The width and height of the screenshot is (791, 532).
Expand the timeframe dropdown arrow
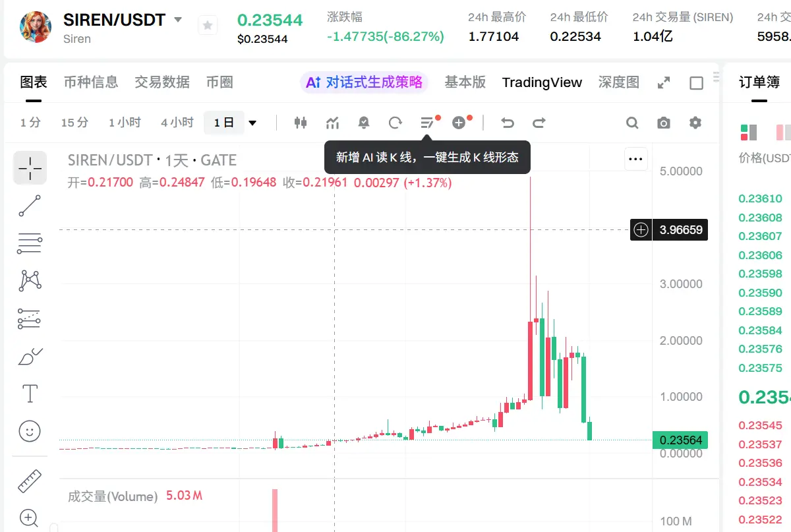252,123
